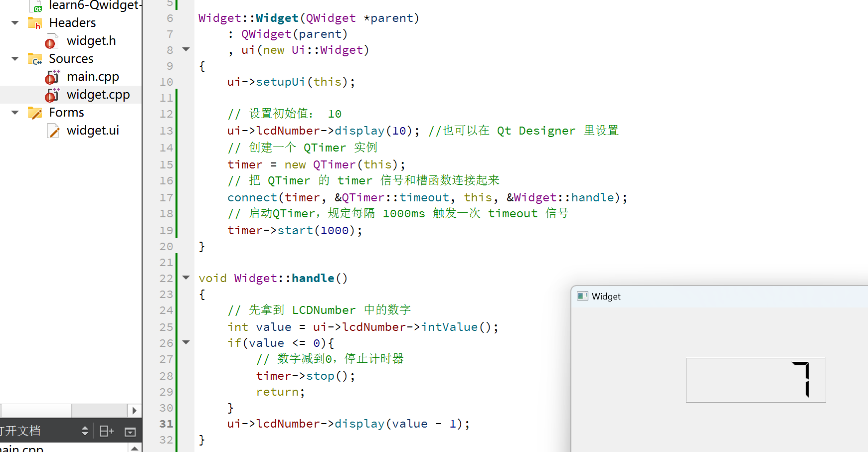868x452 pixels.
Task: Click the Forms folder icon
Action: tap(35, 113)
